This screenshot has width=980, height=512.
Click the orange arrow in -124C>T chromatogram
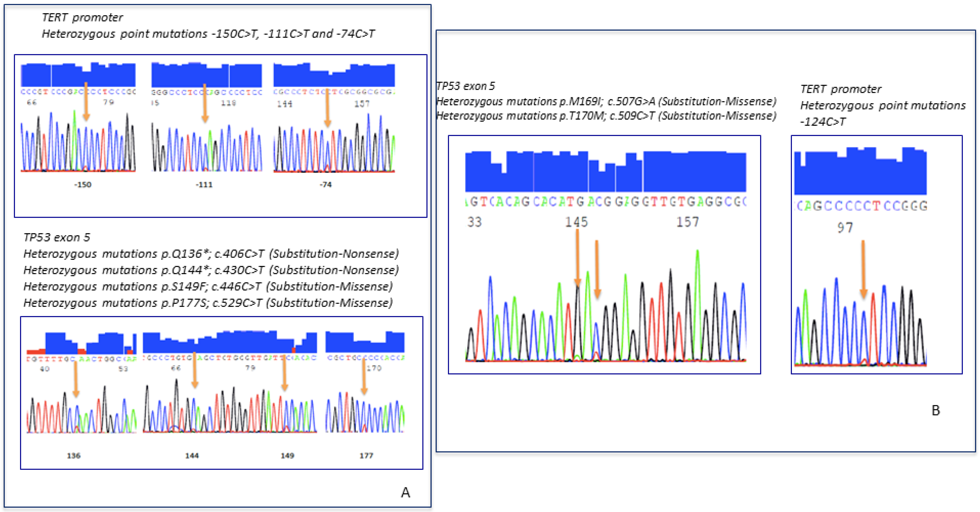(863, 269)
